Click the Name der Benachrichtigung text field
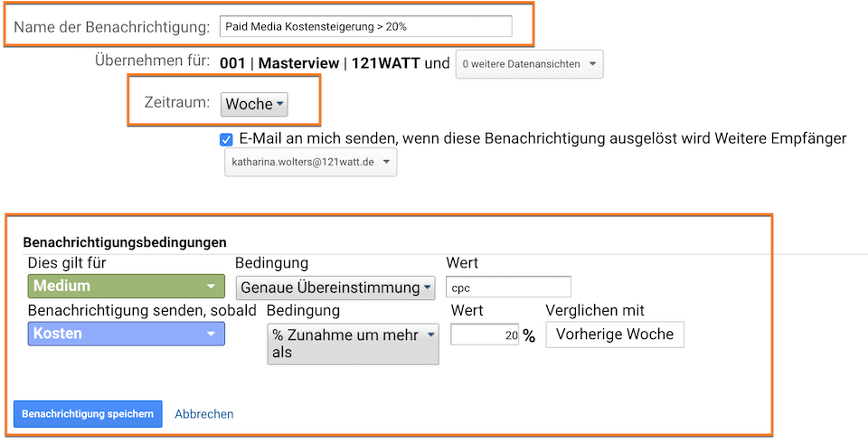 [x=365, y=26]
